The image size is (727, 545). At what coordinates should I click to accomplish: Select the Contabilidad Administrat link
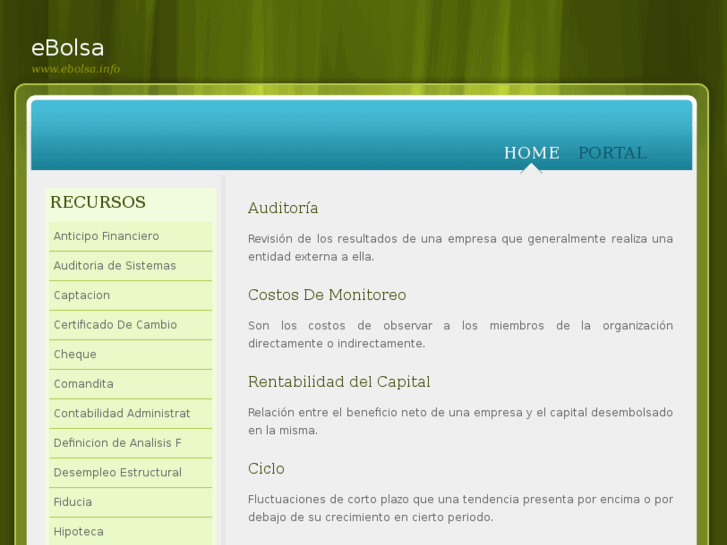(x=121, y=414)
